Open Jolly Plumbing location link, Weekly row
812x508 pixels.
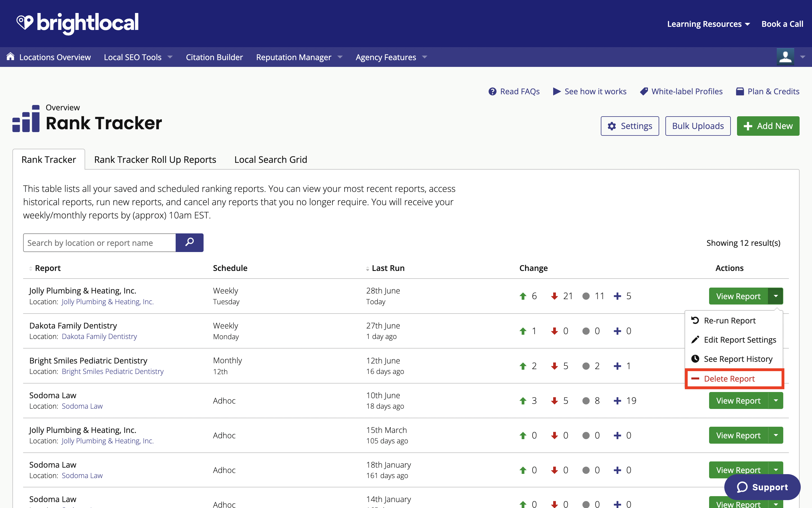pyautogui.click(x=108, y=302)
